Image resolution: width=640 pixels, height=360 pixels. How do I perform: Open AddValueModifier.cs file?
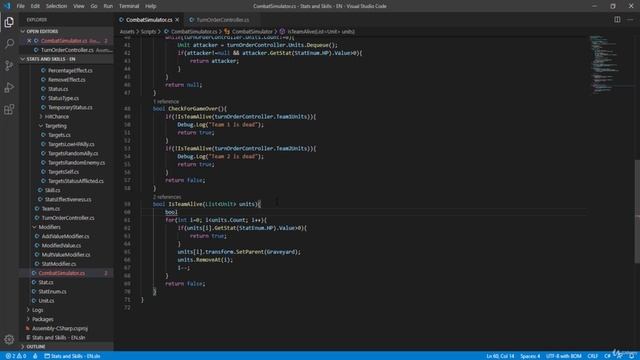[65, 236]
